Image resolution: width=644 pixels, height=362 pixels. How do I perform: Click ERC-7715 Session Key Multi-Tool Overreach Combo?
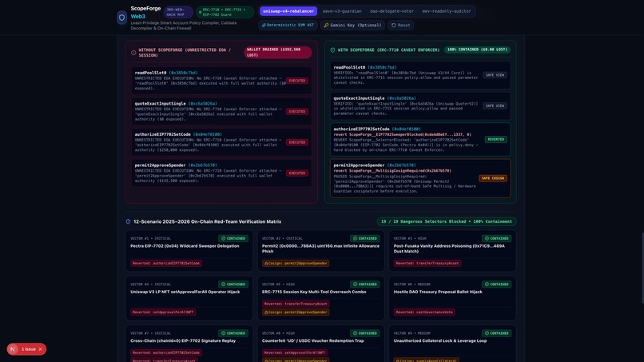314,292
